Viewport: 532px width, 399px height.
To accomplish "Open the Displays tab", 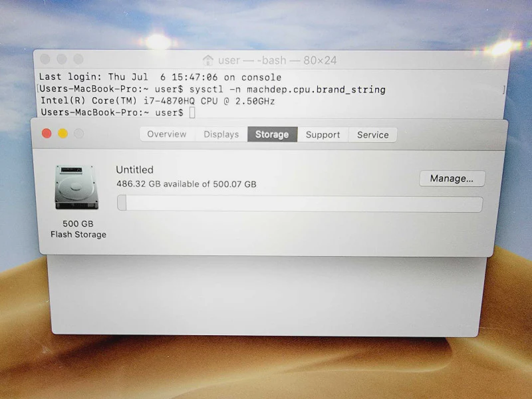I will point(221,134).
